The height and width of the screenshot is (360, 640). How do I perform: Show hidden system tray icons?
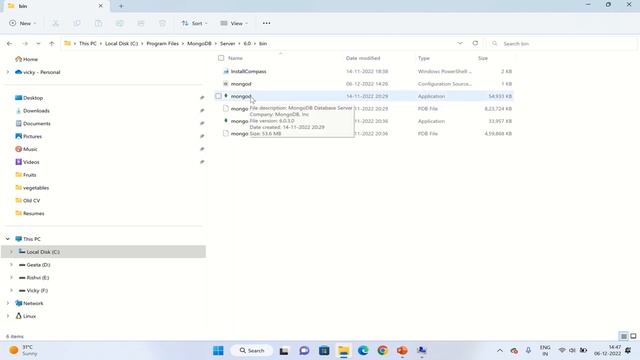pos(500,350)
